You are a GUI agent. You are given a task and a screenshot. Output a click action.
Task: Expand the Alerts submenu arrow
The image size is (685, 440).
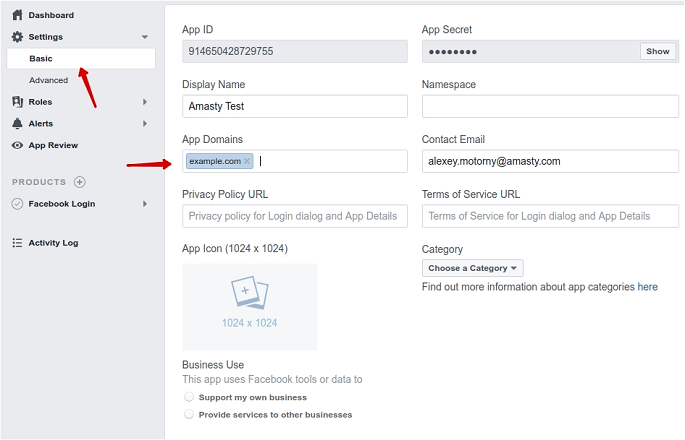tap(145, 124)
